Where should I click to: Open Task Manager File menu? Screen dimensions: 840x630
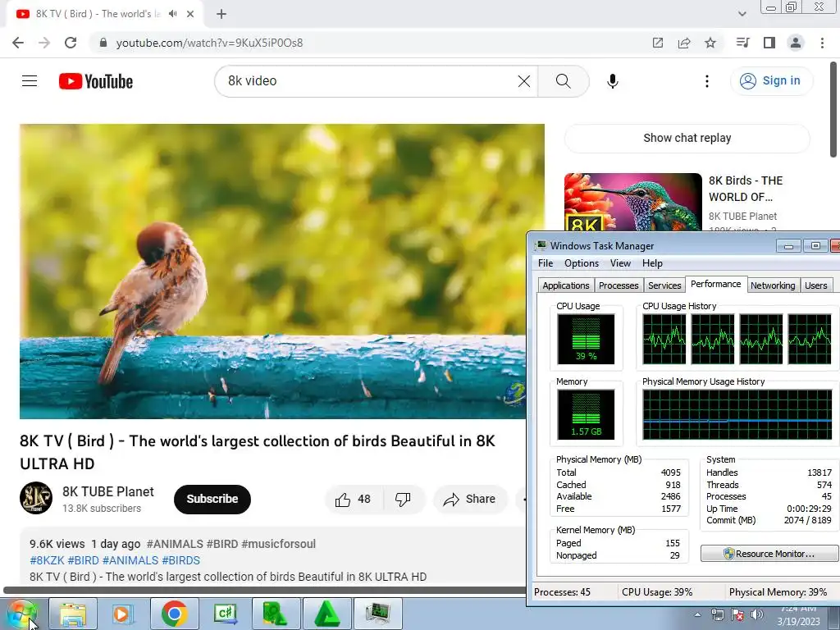(546, 263)
